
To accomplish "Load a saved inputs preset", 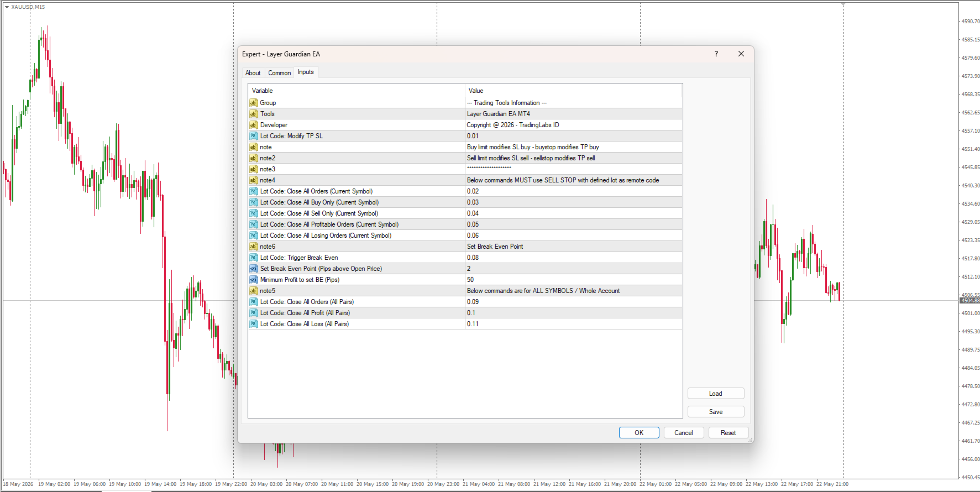I will point(716,394).
